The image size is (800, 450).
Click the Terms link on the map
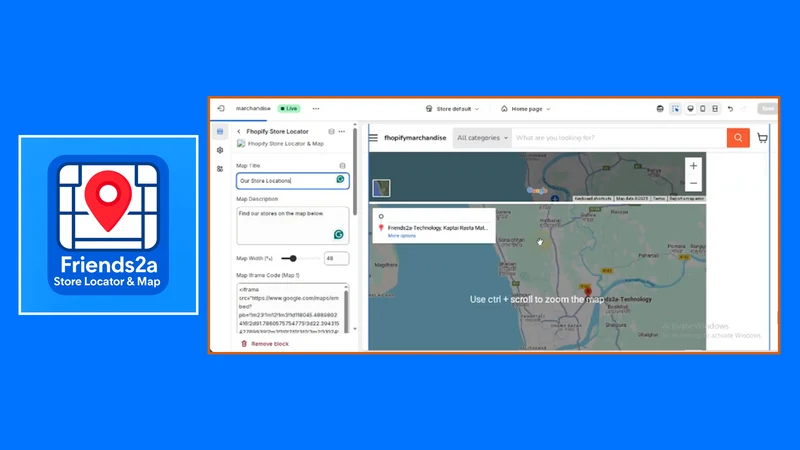(659, 198)
